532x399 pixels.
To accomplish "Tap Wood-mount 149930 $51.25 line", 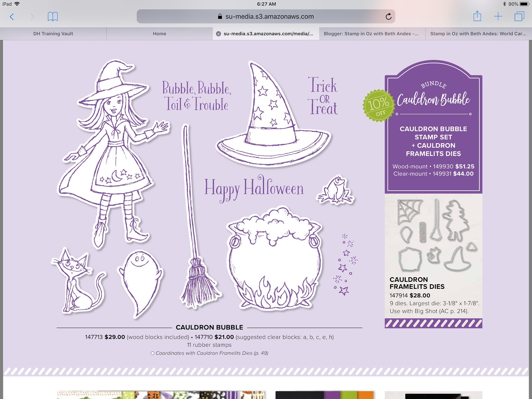I will [x=433, y=166].
